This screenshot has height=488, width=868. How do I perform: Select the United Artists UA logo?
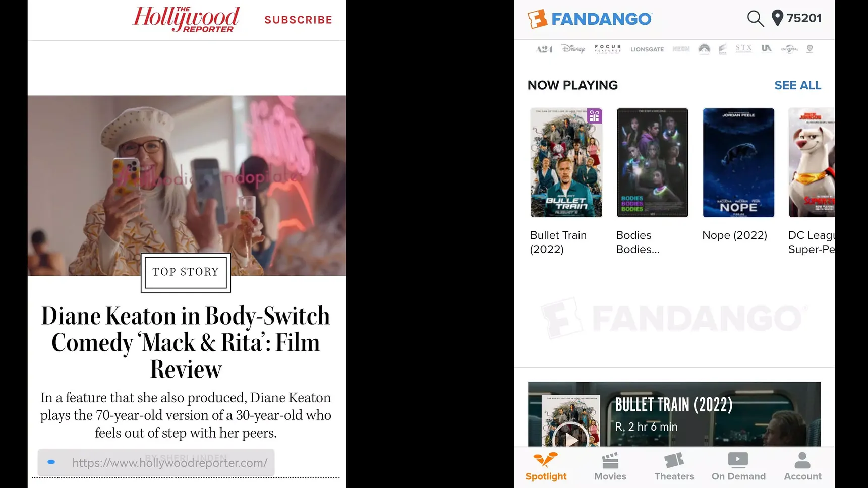[767, 48]
